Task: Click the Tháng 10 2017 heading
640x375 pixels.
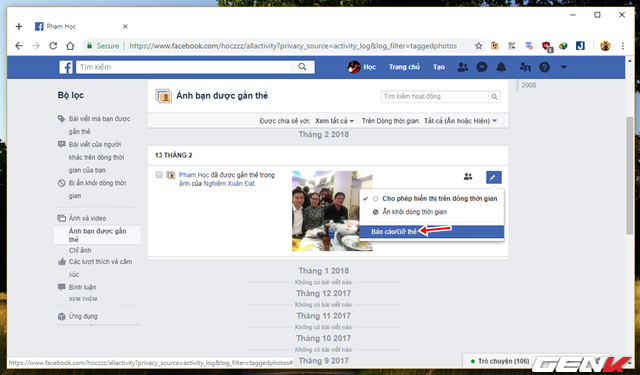Action: 324,338
